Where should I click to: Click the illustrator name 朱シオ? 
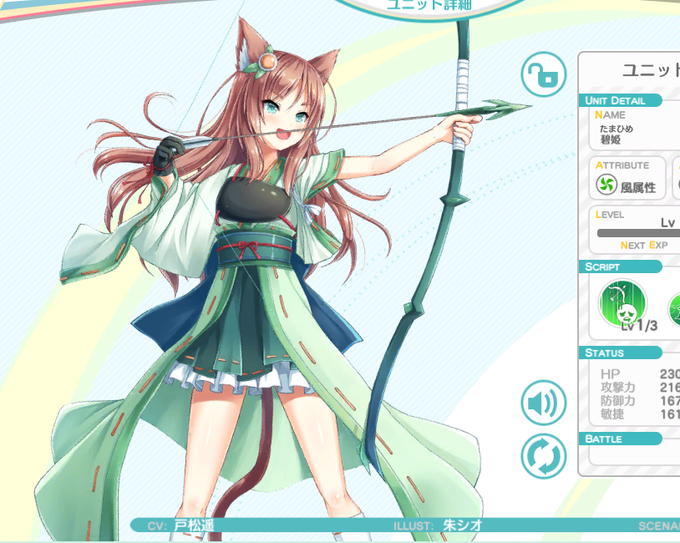click(462, 526)
